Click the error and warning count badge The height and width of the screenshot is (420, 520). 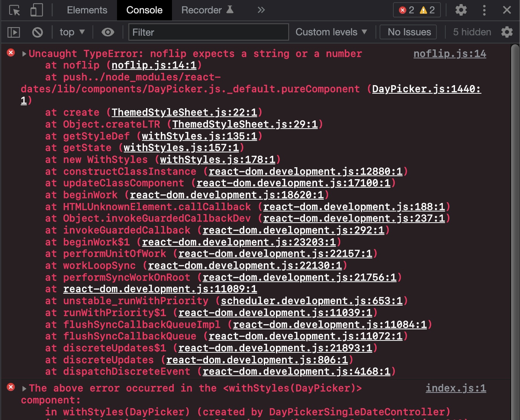416,10
